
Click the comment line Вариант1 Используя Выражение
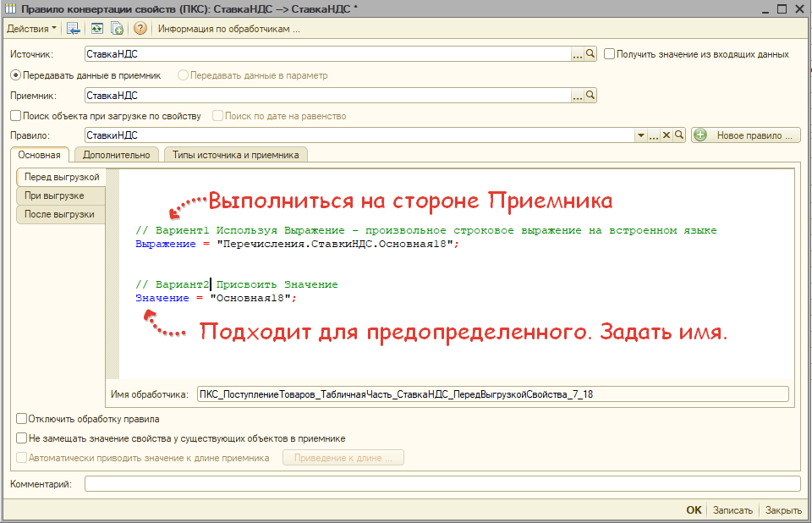pyautogui.click(x=426, y=231)
